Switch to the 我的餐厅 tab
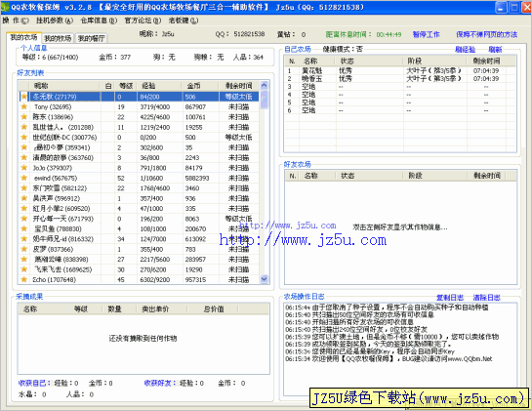This screenshot has width=532, height=411. pos(91,38)
